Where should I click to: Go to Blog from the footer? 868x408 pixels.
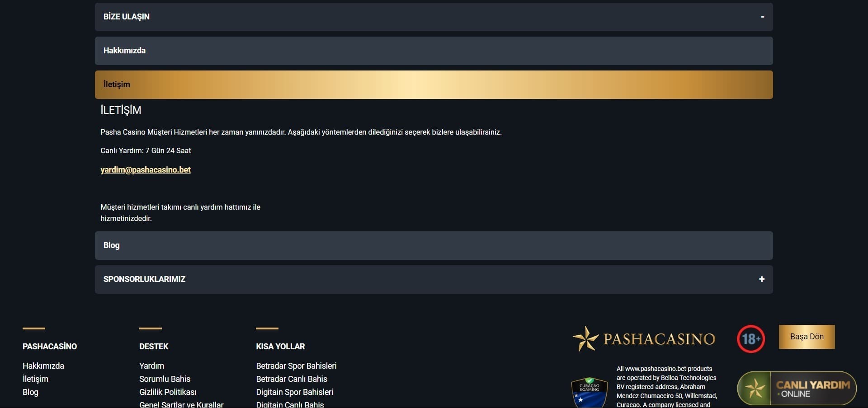coord(30,392)
